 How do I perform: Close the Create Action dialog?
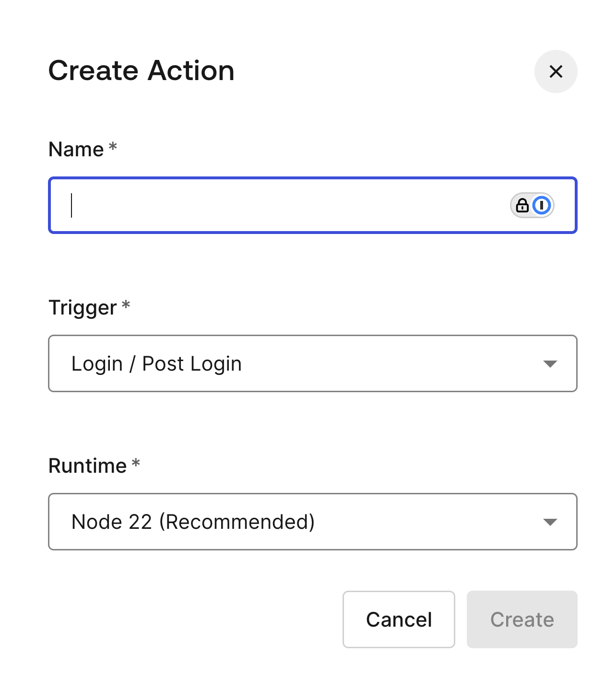click(x=556, y=71)
